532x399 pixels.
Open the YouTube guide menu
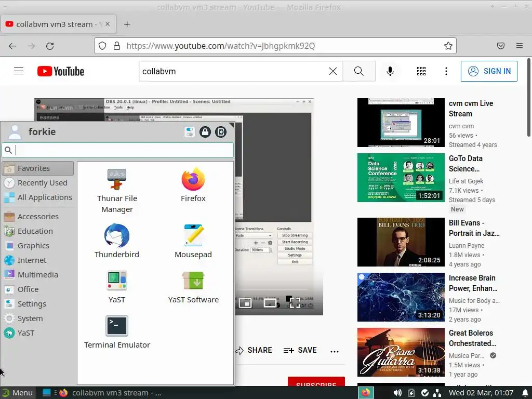coord(19,71)
